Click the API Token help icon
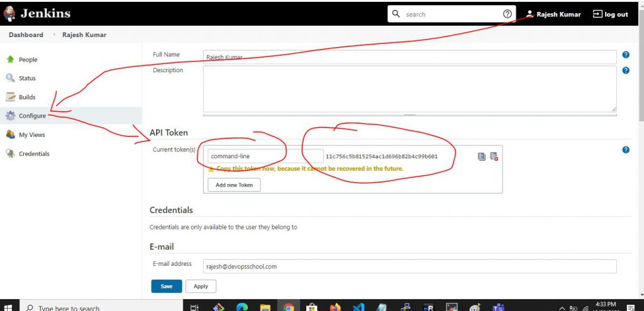The image size is (644, 311). pyautogui.click(x=626, y=150)
